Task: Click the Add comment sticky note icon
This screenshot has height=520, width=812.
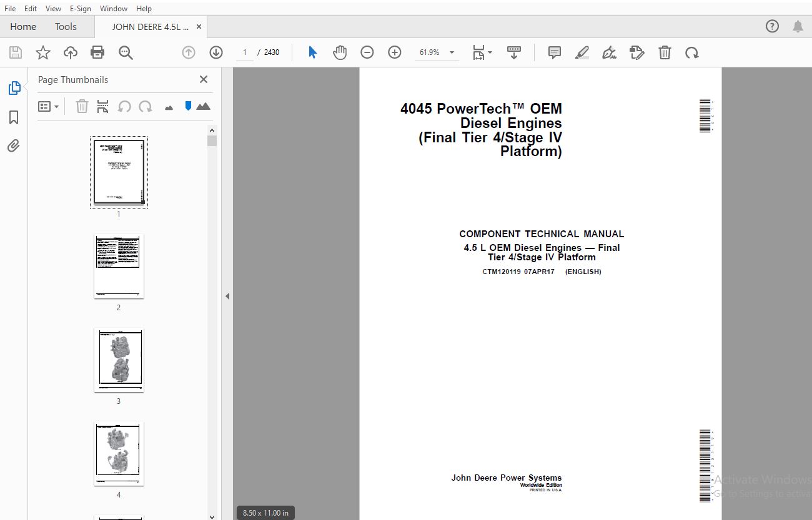Action: click(554, 52)
